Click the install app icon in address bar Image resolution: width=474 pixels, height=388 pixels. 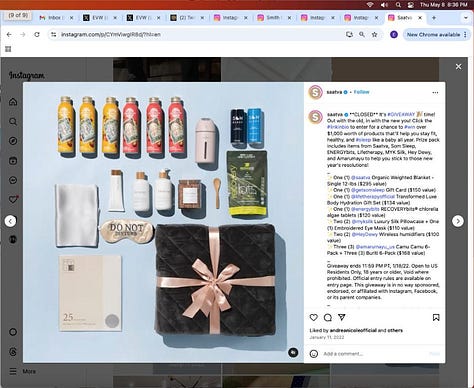coord(349,34)
